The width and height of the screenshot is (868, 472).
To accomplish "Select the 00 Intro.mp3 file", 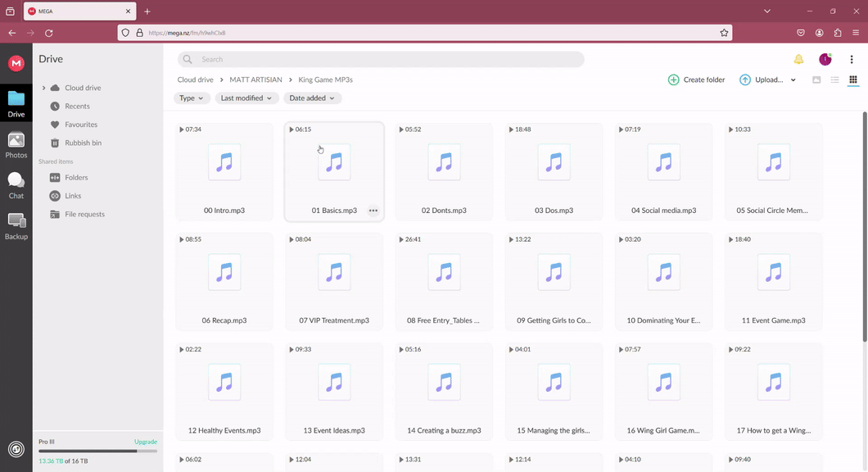I will coord(224,172).
